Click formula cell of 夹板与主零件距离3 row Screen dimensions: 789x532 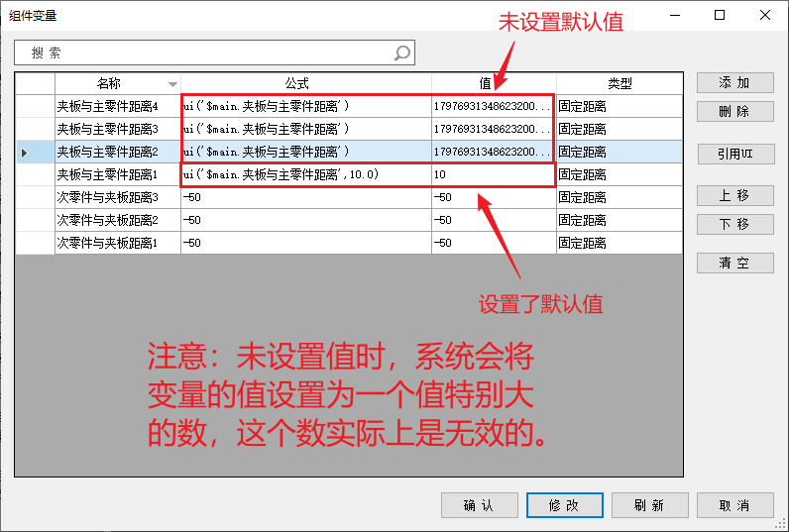pos(306,129)
